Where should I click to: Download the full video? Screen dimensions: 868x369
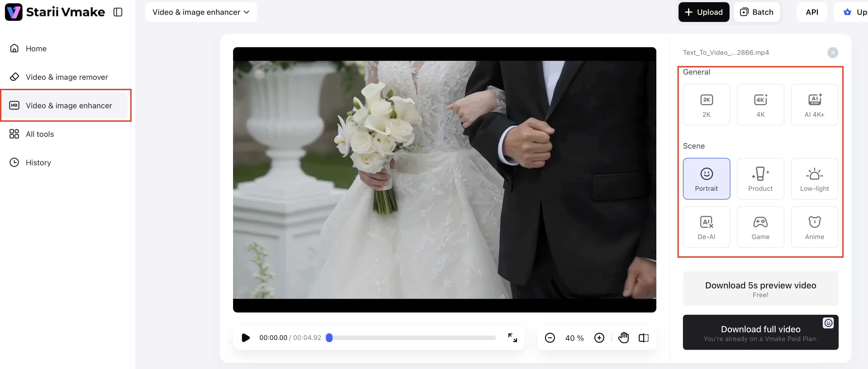click(x=761, y=333)
